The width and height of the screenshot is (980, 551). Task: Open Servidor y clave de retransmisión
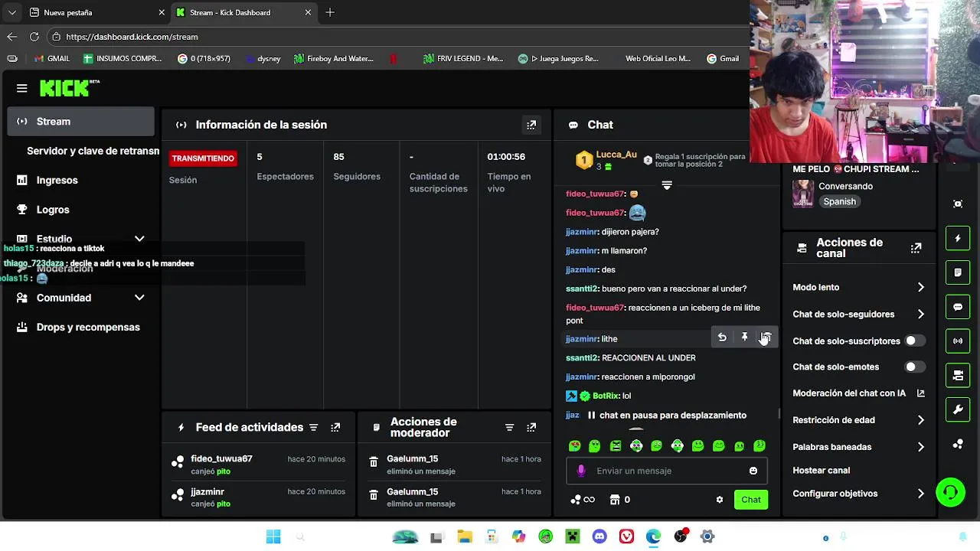[x=93, y=151]
